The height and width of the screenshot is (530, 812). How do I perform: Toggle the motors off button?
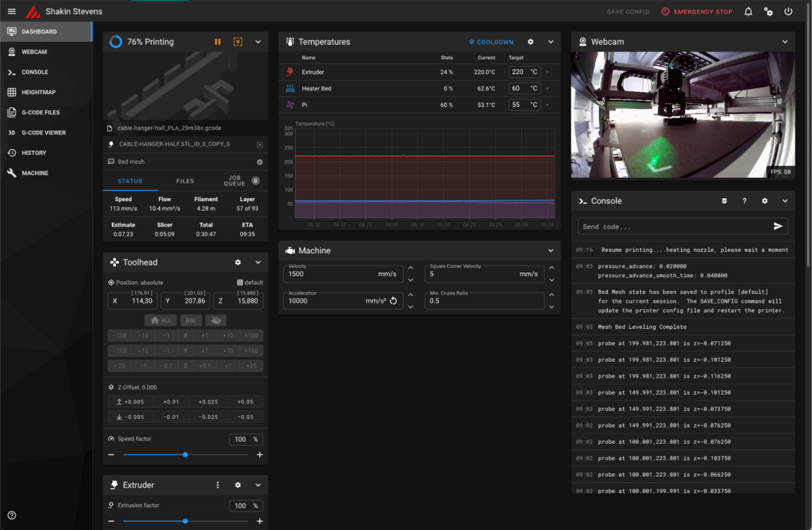(216, 321)
